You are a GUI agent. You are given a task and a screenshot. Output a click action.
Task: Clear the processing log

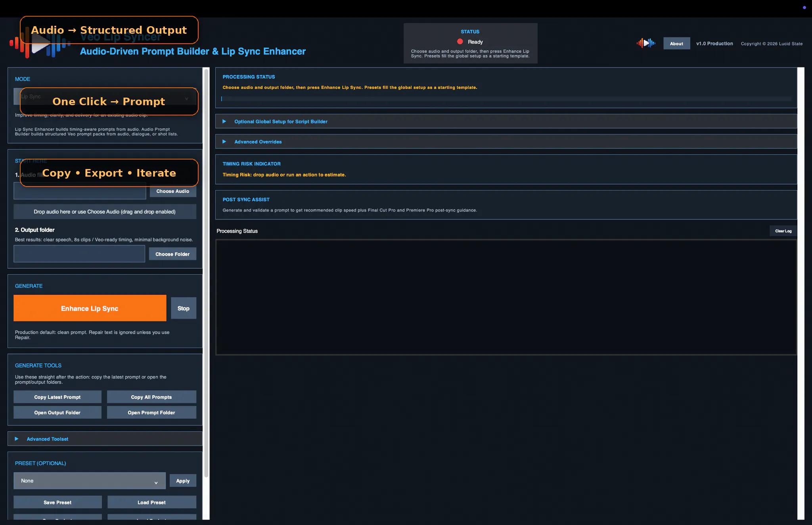[x=783, y=231]
